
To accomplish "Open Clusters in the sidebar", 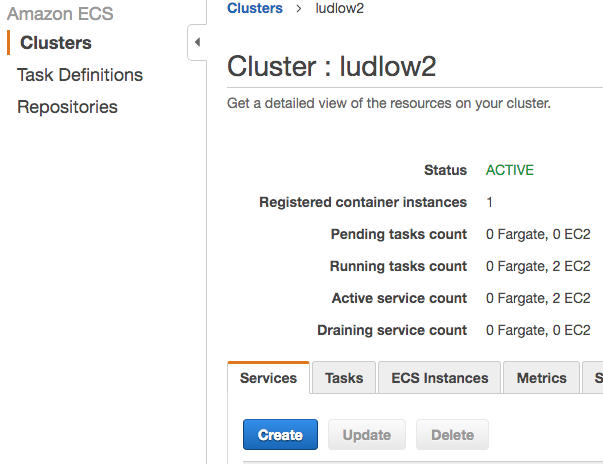I will click(56, 43).
